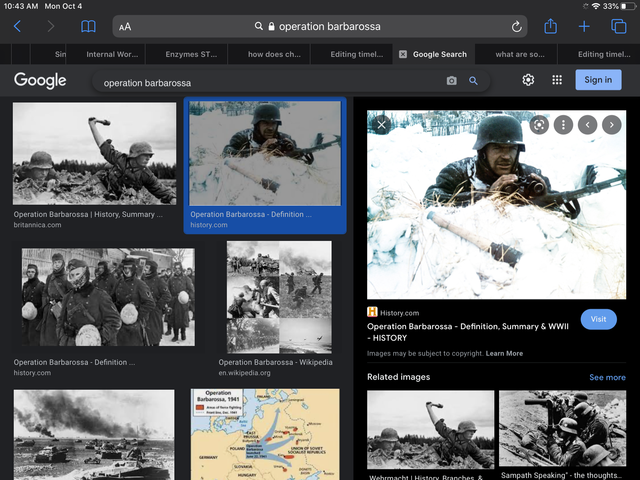Tap the Safari forward arrow
The height and width of the screenshot is (480, 640).
(51, 27)
